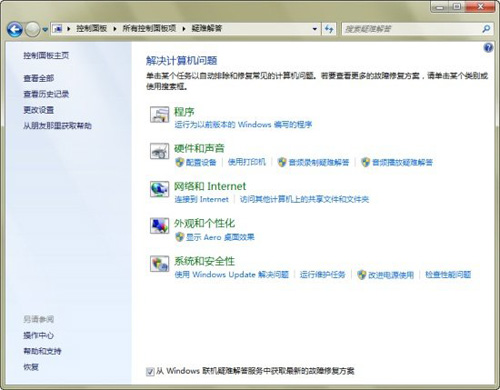Click the shield icon beside 音频录制疑难解答

[x=282, y=162]
